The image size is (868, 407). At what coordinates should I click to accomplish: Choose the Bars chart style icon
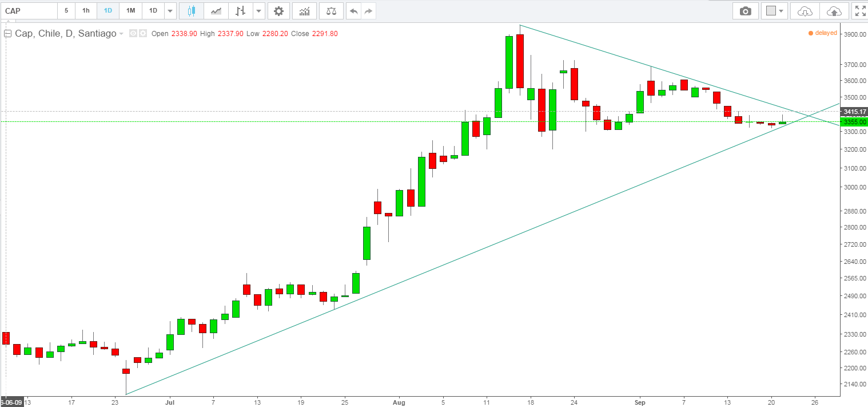241,11
